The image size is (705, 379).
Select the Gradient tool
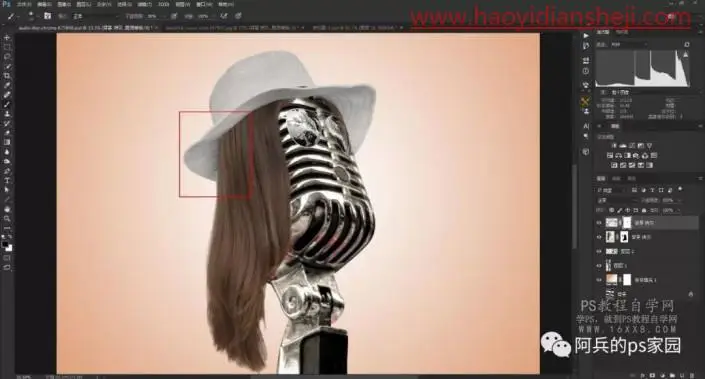tap(7, 142)
